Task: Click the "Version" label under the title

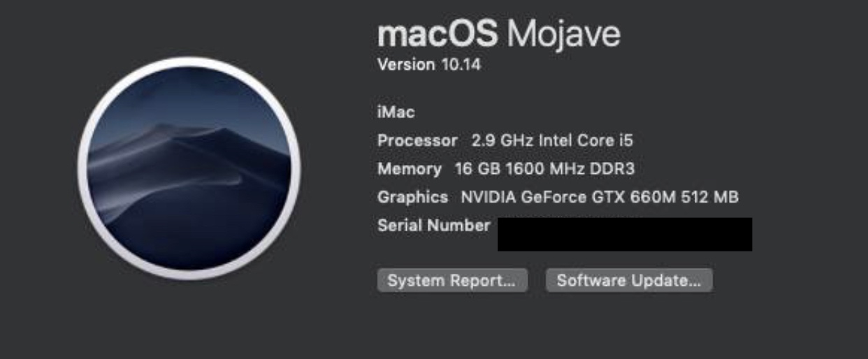Action: (406, 65)
